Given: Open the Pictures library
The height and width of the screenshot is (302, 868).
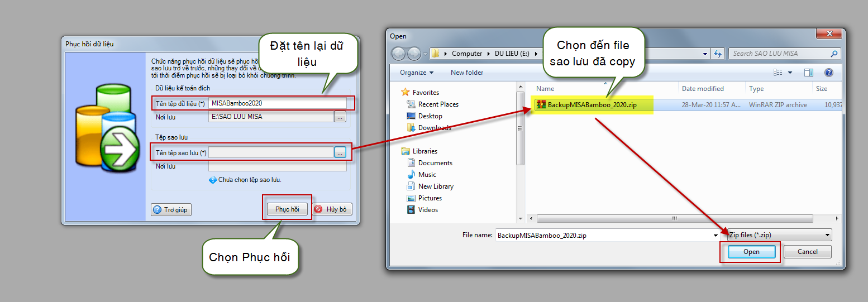Looking at the screenshot, I should [430, 198].
